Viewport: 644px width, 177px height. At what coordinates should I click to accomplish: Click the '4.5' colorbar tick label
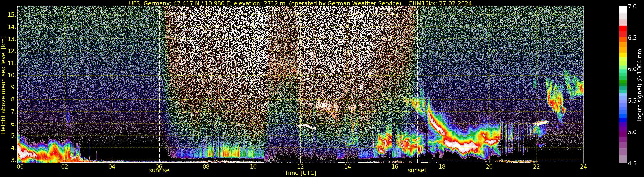632,163
